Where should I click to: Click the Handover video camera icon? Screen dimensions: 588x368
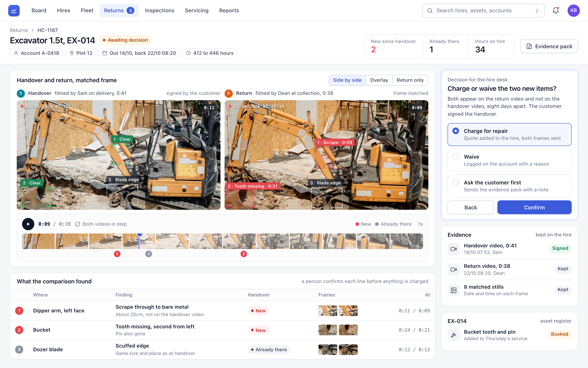click(x=453, y=249)
